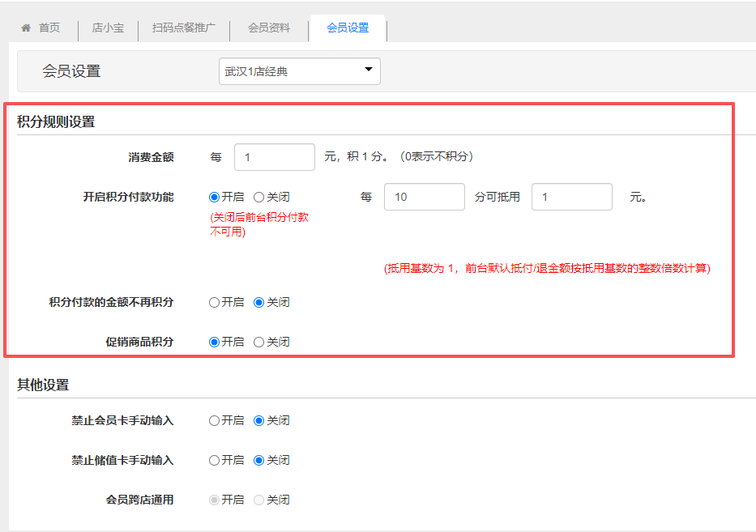
Task: Select 关闭 for 禁止储值卡手动输入
Action: click(x=259, y=460)
